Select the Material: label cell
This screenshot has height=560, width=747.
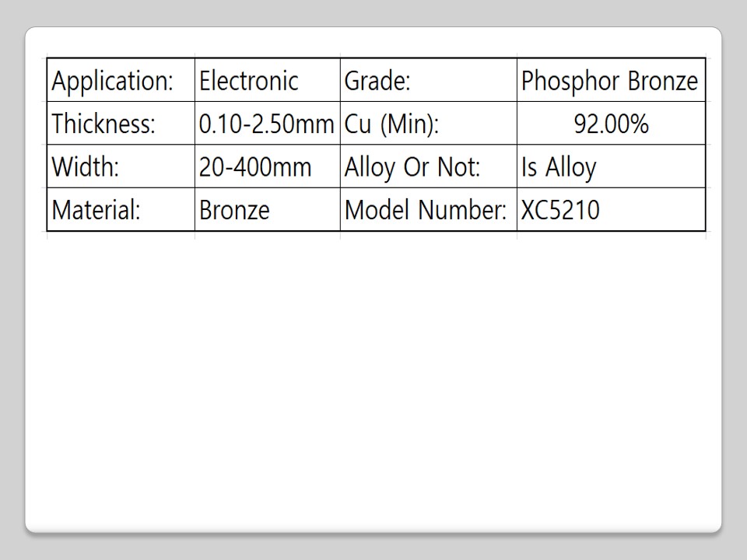pos(96,210)
